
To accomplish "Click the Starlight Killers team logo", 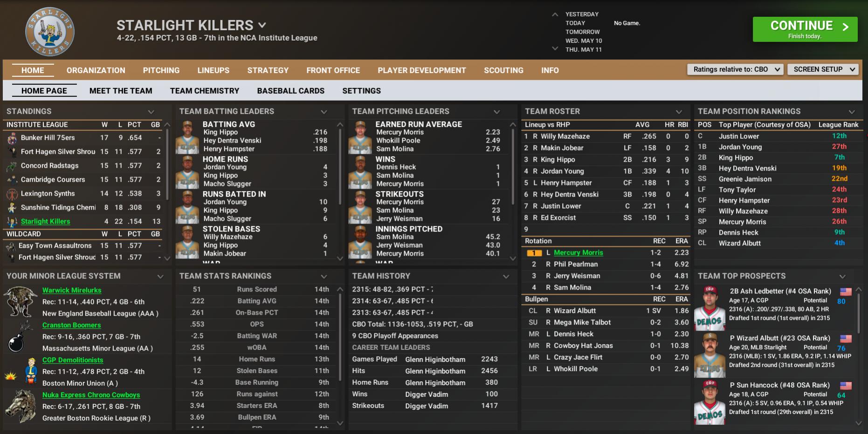I will tap(49, 32).
